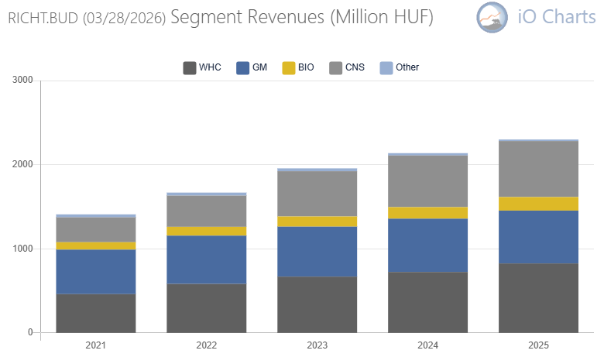Toggle the Other series legend item

click(x=407, y=67)
